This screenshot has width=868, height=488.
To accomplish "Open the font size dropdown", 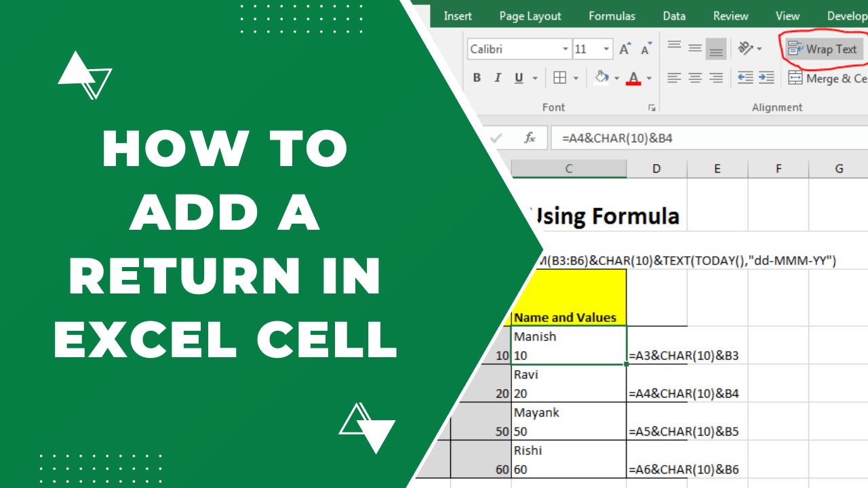I will pyautogui.click(x=606, y=48).
